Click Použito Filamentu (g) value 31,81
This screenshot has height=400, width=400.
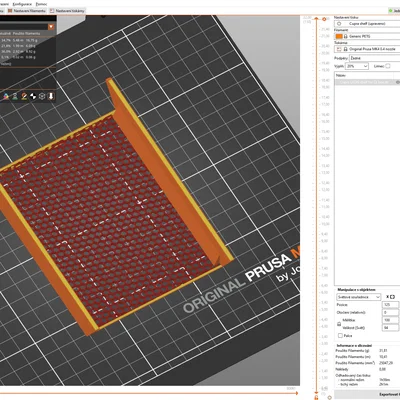[383, 351]
